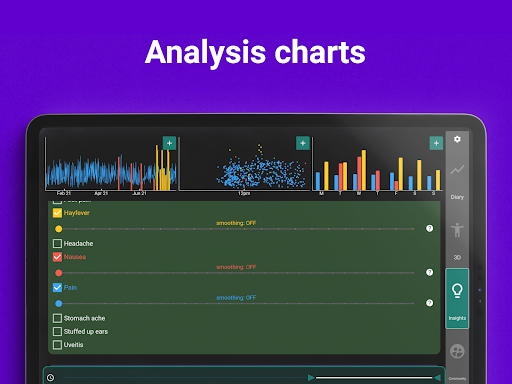
Task: Click the Pain label text
Action: click(x=70, y=287)
